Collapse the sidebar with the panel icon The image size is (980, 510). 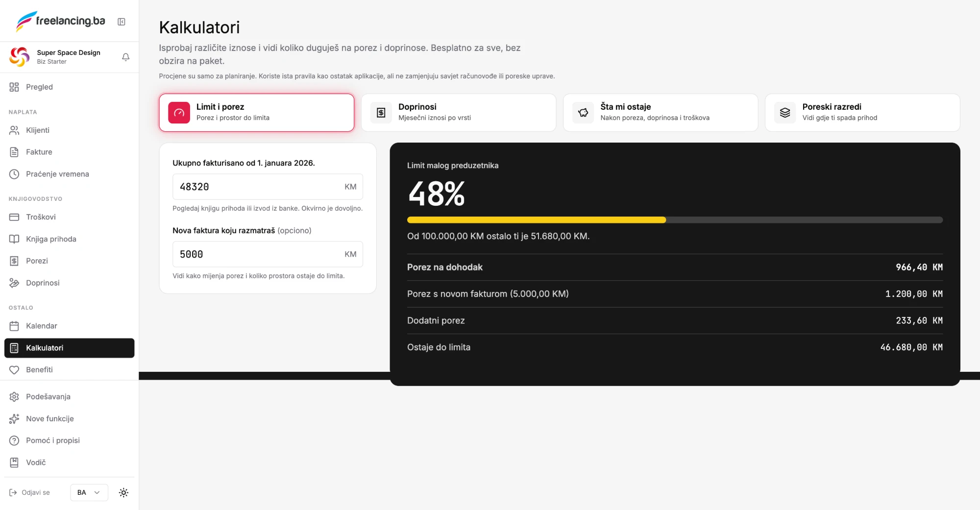point(122,22)
